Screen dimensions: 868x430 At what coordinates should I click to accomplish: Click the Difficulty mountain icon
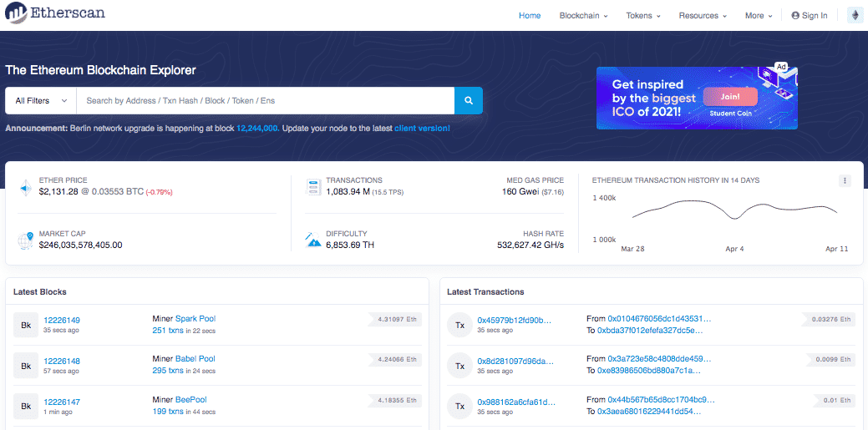tap(313, 240)
